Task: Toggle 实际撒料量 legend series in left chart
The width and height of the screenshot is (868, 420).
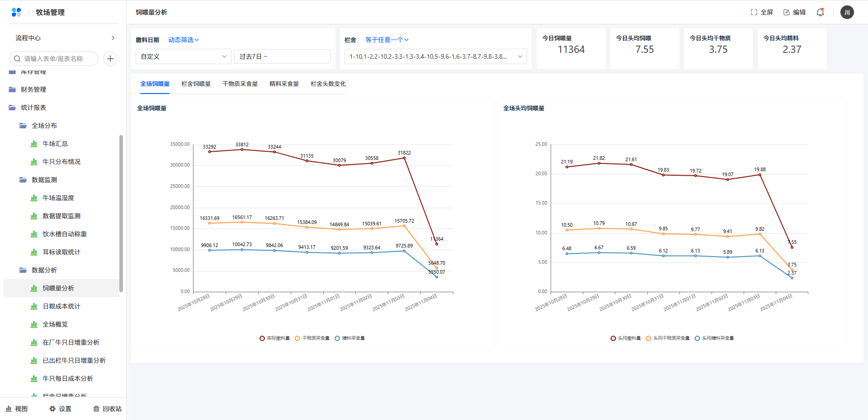Action: tap(274, 338)
